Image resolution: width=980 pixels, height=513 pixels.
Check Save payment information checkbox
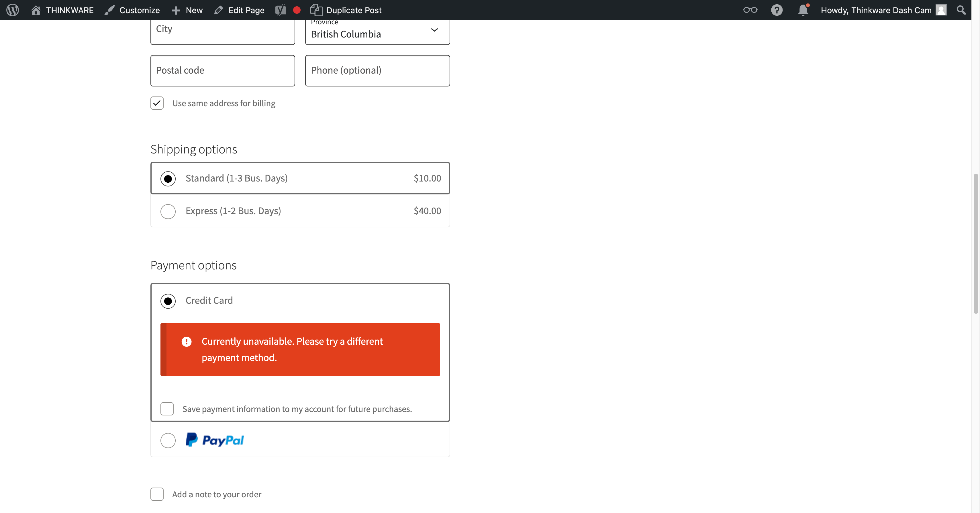point(167,409)
